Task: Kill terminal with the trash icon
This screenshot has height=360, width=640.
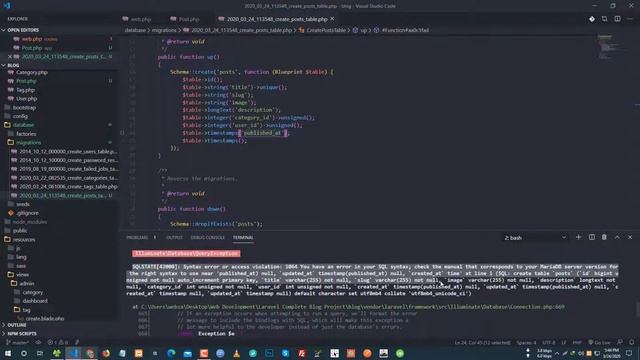Action: pos(604,237)
